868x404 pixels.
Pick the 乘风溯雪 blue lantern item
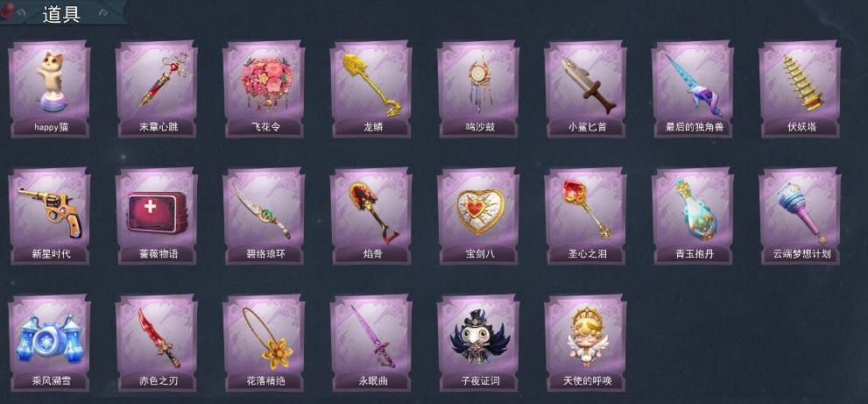(50, 343)
